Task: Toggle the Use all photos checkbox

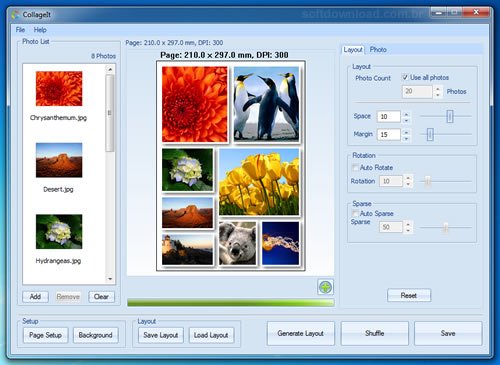Action: point(405,77)
